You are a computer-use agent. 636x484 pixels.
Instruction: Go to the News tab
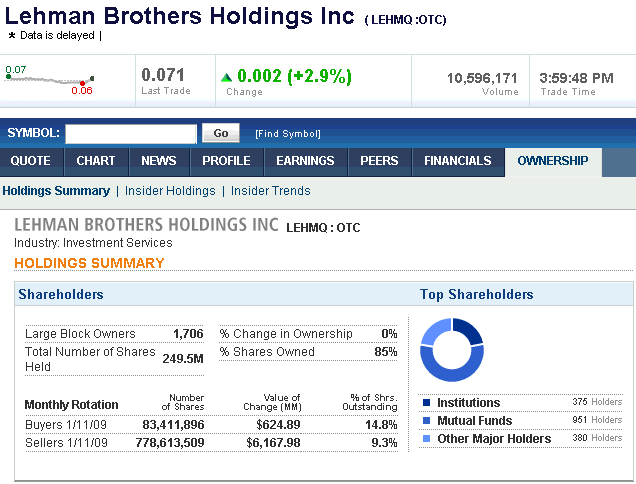tap(159, 161)
